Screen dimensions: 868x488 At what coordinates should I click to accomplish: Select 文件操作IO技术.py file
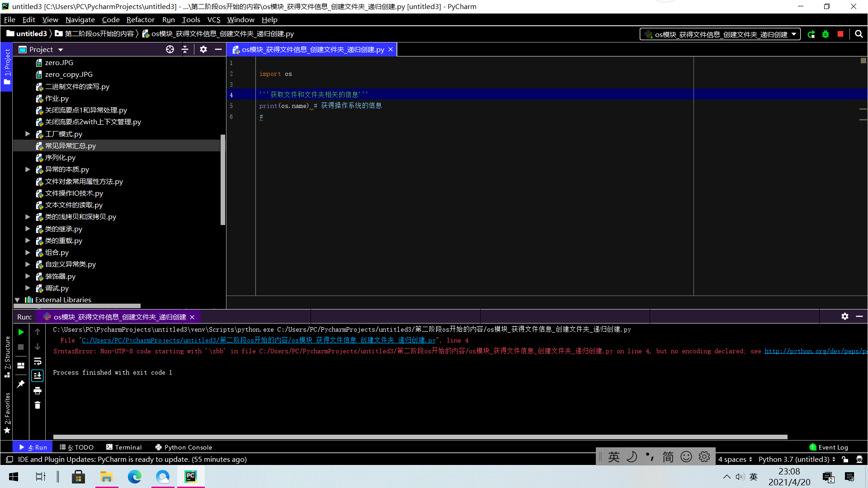(74, 193)
